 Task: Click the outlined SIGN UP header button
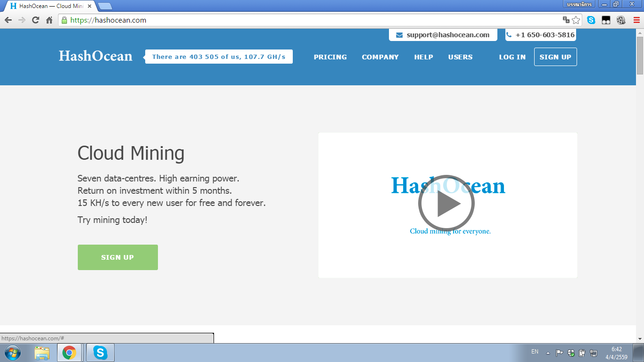click(x=555, y=57)
